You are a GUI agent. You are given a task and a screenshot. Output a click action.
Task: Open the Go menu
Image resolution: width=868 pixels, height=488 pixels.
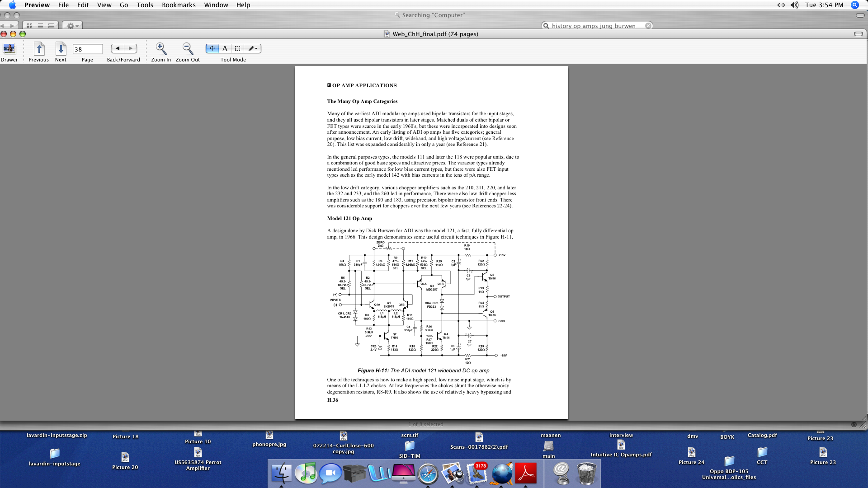click(124, 5)
